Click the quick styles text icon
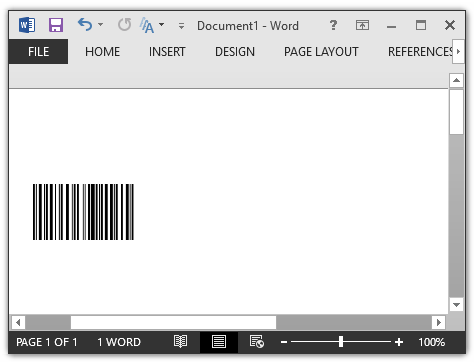Screen dimensions: 476x364 pyautogui.click(x=147, y=25)
